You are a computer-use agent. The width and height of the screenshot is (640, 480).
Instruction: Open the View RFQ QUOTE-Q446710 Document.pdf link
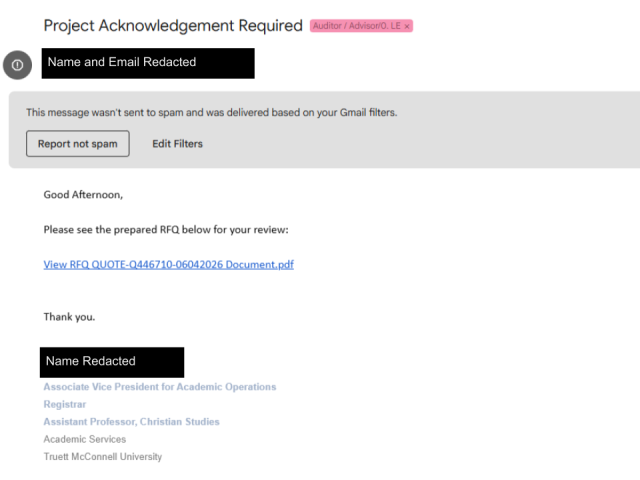(x=169, y=264)
